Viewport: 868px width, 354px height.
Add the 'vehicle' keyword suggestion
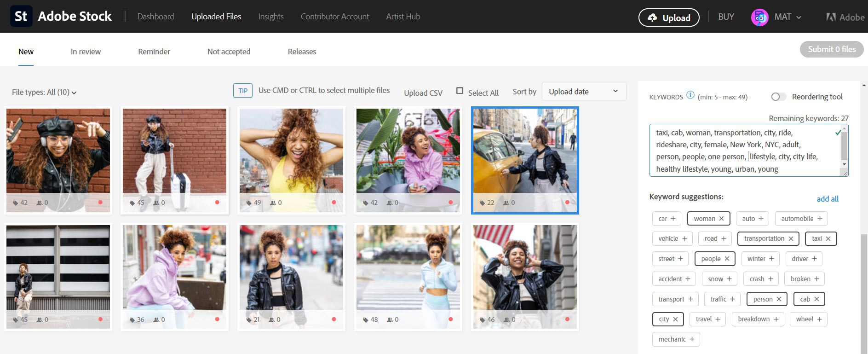coord(673,238)
